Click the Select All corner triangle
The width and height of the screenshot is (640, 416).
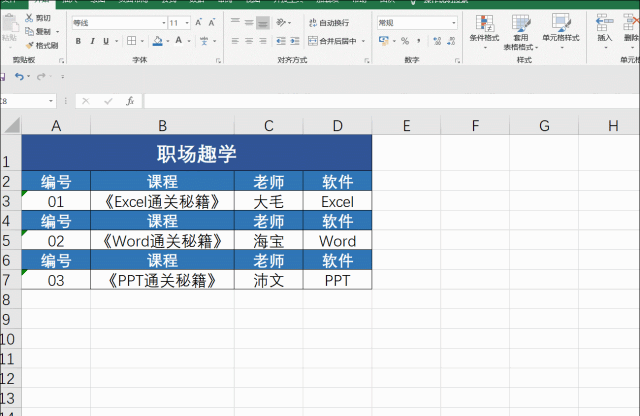[11, 125]
